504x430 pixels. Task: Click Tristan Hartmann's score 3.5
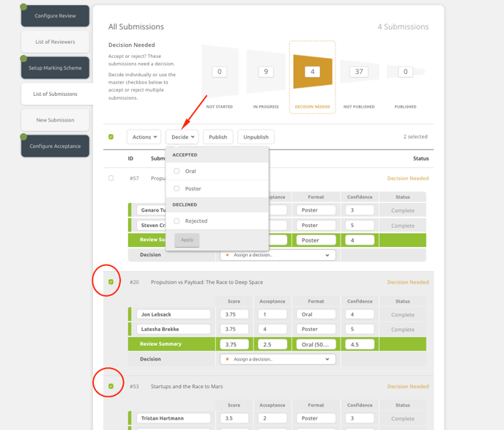pos(234,418)
